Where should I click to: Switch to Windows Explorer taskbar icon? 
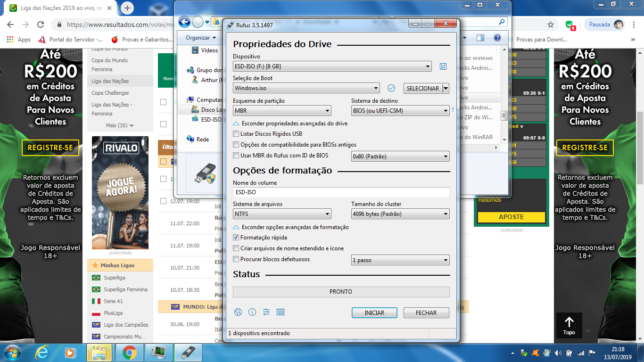(99, 352)
